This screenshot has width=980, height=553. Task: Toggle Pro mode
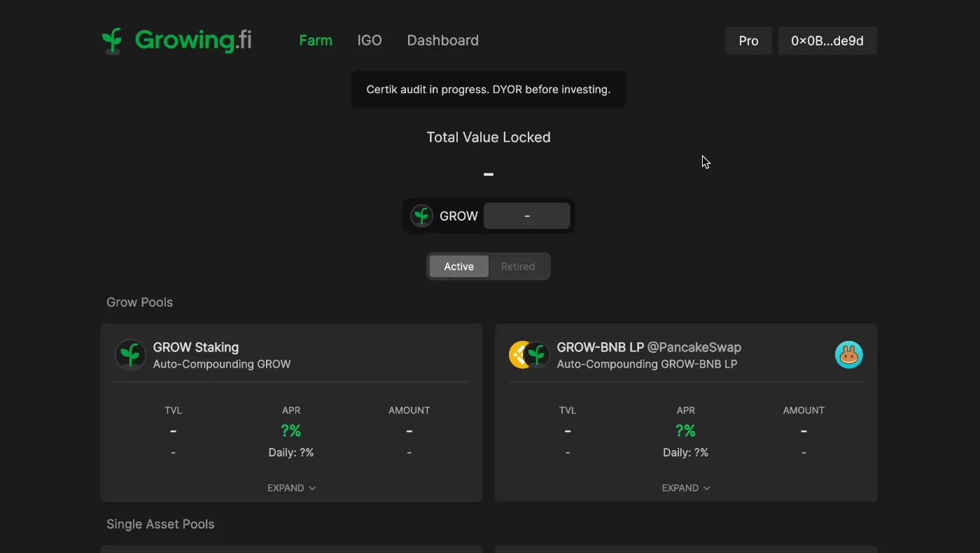[748, 41]
